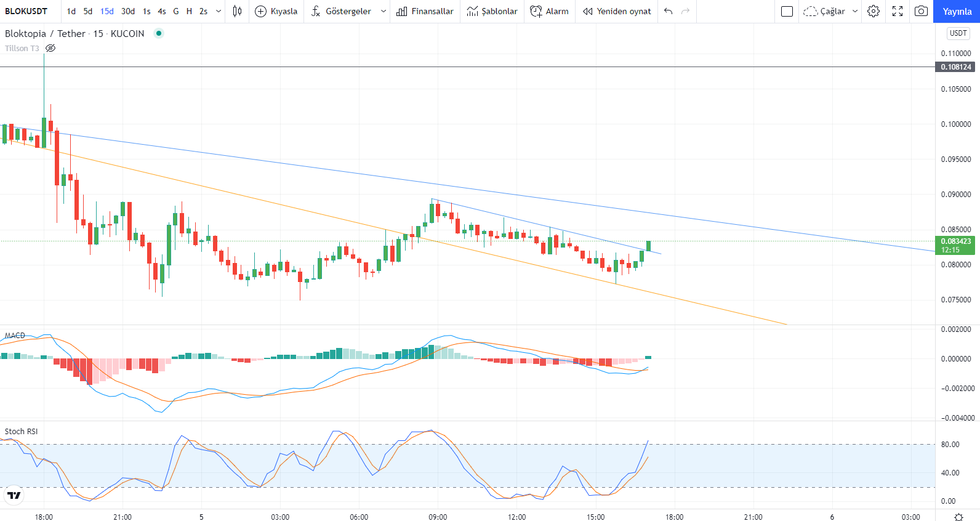
Task: Click the 0.100000 price axis label
Action: [956, 124]
